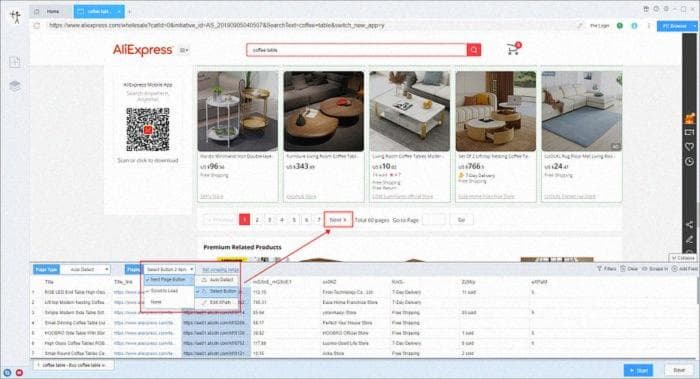
Task: Select the Scroll to Load option
Action: click(168, 291)
